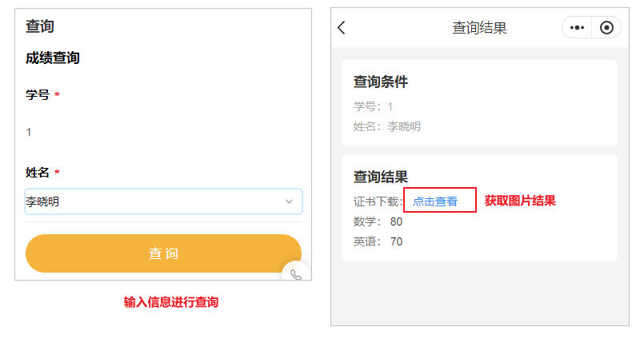644x339 pixels.
Task: Expand the 姓名 dropdown chevron
Action: coord(289,201)
